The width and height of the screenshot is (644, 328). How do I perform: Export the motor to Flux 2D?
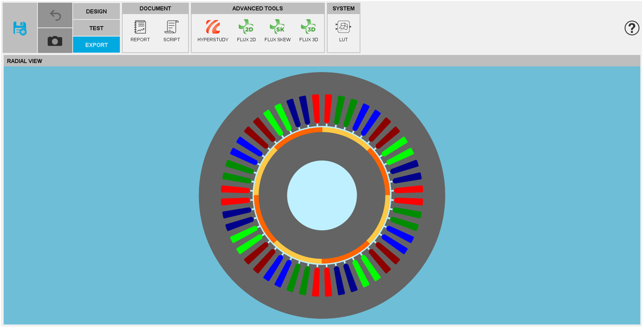coord(246,31)
